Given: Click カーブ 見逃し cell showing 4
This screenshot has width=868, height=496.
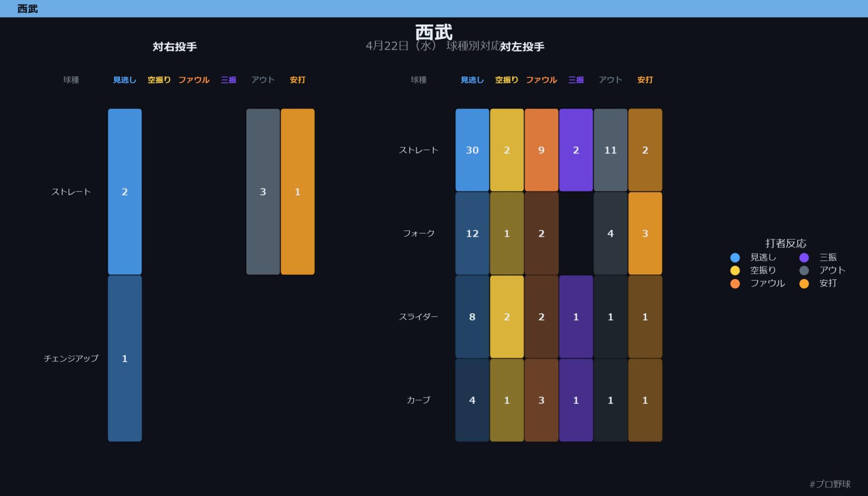Looking at the screenshot, I should [472, 400].
